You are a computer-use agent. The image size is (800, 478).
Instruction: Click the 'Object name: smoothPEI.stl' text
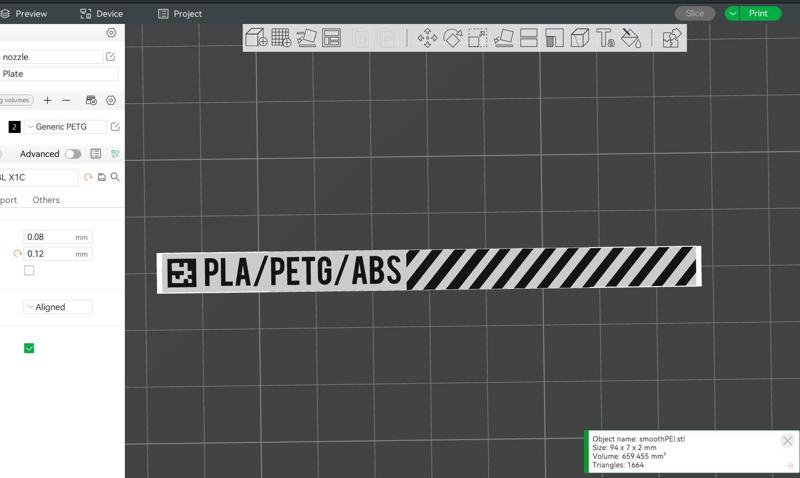coord(638,439)
